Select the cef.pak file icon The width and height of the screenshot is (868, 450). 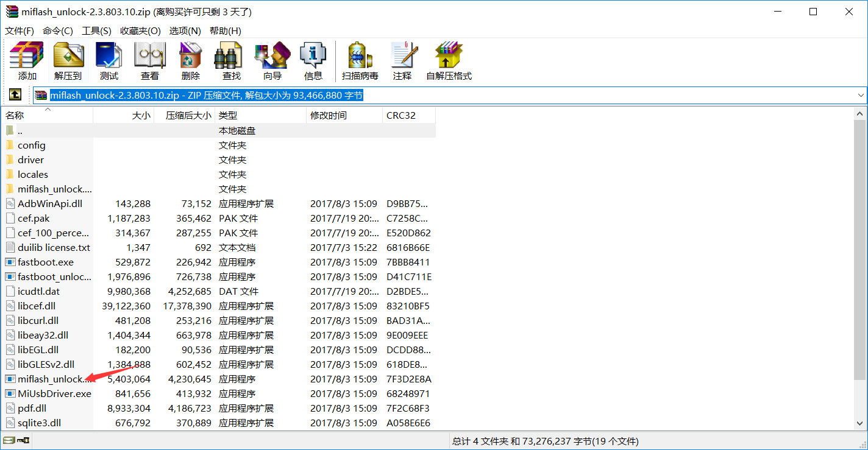(x=10, y=218)
